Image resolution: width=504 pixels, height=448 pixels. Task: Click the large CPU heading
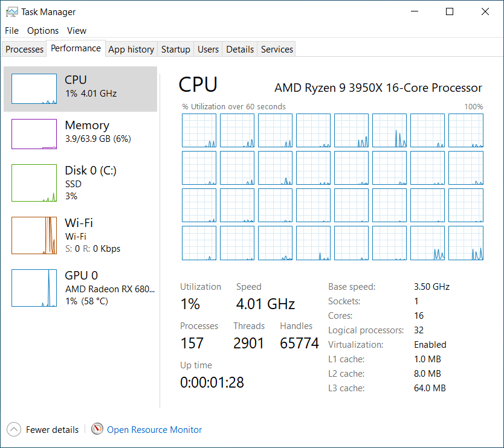click(198, 85)
